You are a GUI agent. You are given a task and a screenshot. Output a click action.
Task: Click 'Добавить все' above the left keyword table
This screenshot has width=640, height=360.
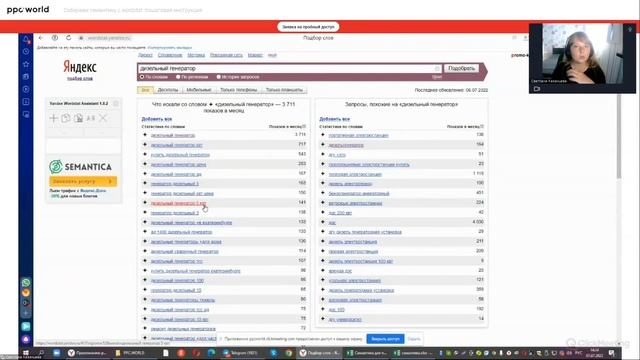point(156,119)
